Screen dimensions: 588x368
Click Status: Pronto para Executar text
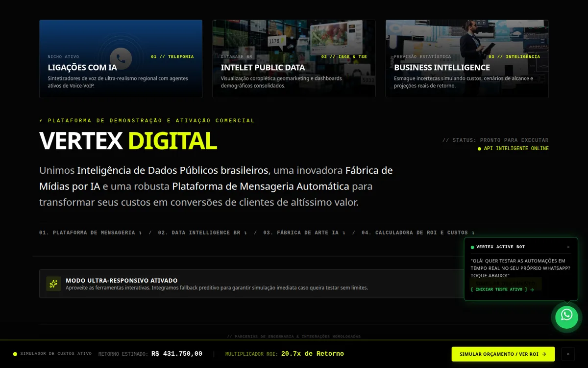pyautogui.click(x=495, y=140)
